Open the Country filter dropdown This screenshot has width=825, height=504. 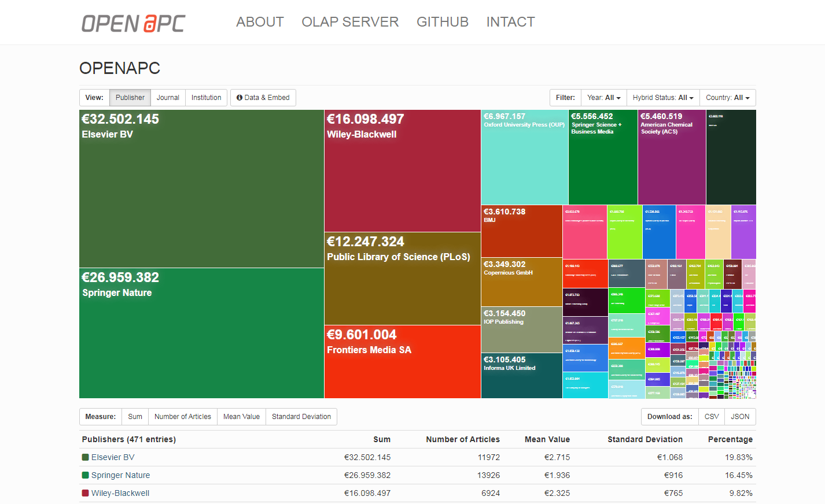727,98
